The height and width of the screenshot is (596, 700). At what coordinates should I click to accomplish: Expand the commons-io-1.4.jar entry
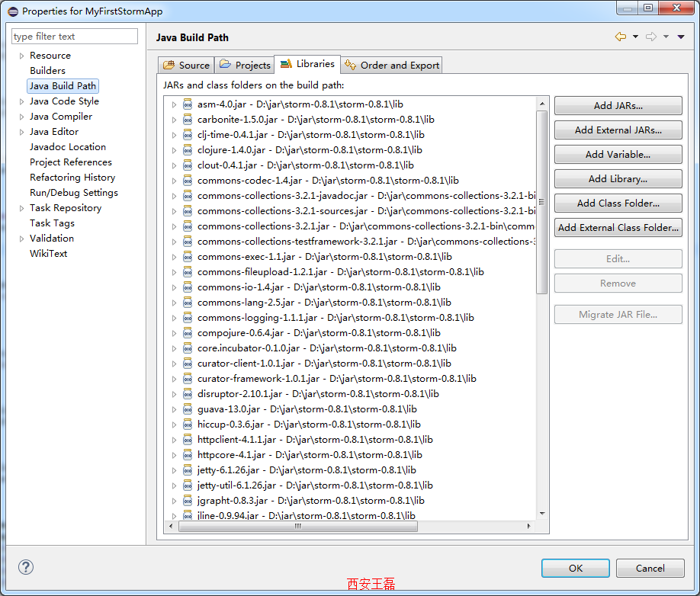tap(174, 287)
